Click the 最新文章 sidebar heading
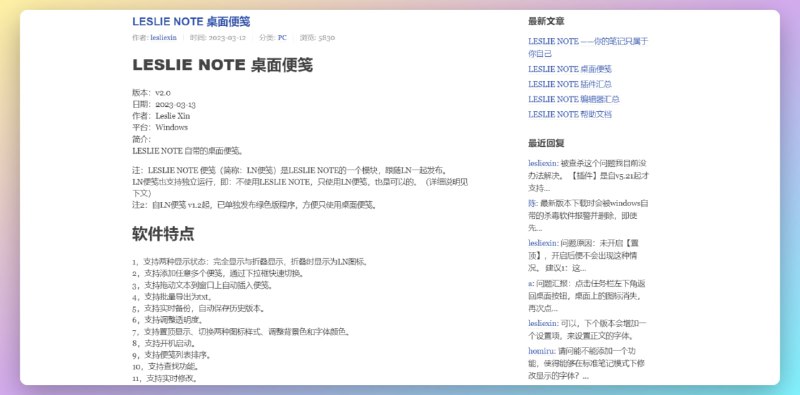This screenshot has height=395, width=800. click(546, 21)
